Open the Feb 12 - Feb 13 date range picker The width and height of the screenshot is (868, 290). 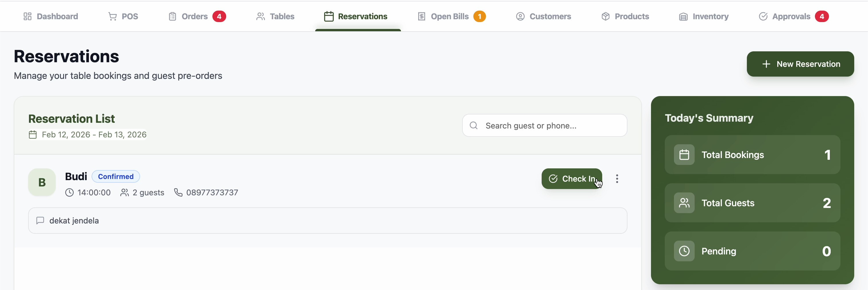[94, 135]
